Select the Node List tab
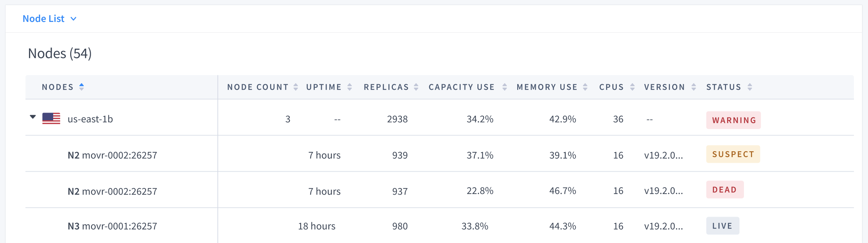 coord(44,18)
